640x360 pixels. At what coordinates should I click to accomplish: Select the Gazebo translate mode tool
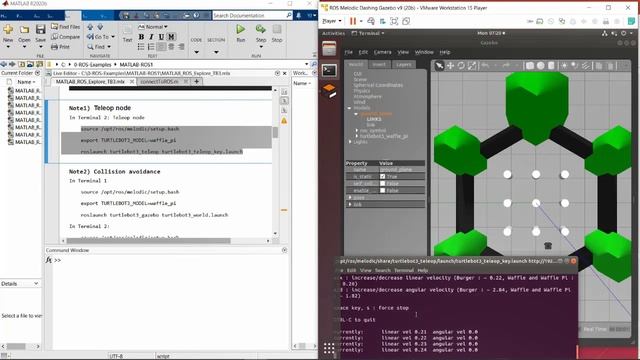coord(450,65)
